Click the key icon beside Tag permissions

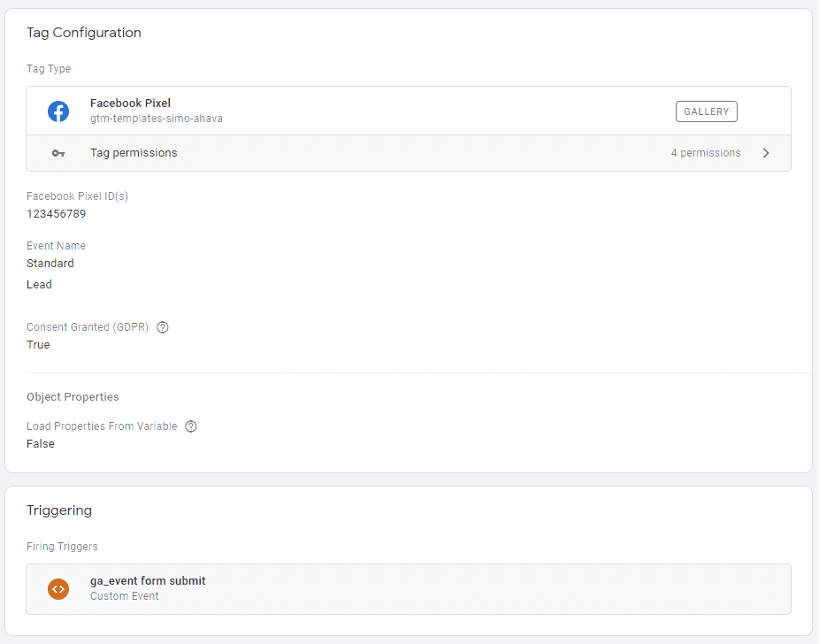click(58, 153)
